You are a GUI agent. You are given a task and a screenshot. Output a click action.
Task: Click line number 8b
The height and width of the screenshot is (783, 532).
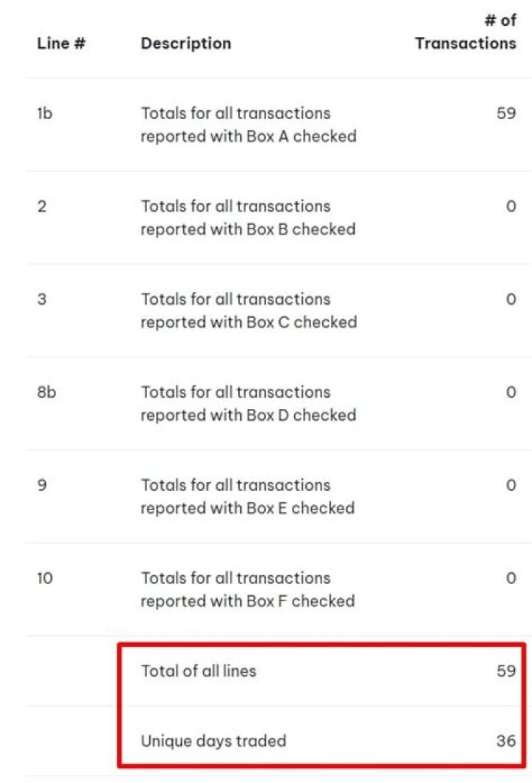(46, 392)
